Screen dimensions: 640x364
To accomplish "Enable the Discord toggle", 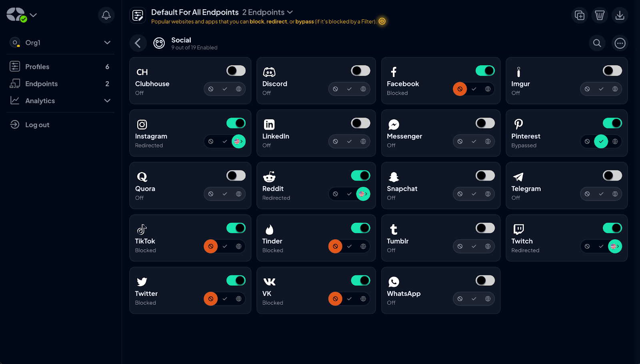I will point(360,71).
